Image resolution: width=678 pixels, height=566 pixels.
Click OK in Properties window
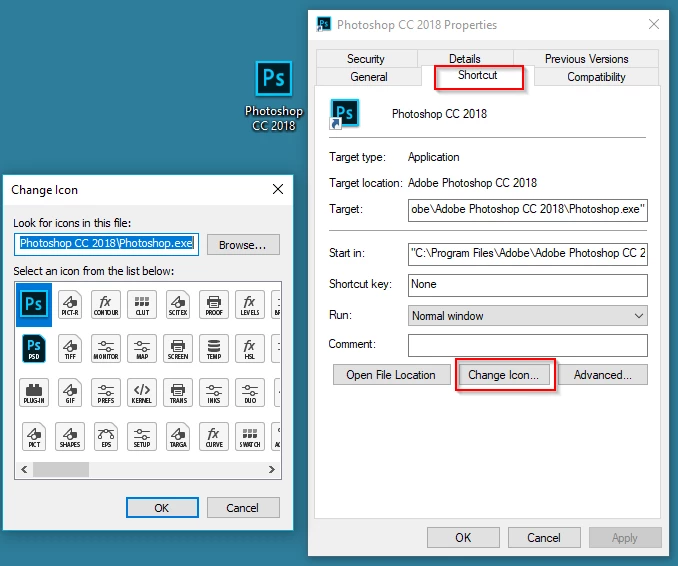(x=463, y=537)
